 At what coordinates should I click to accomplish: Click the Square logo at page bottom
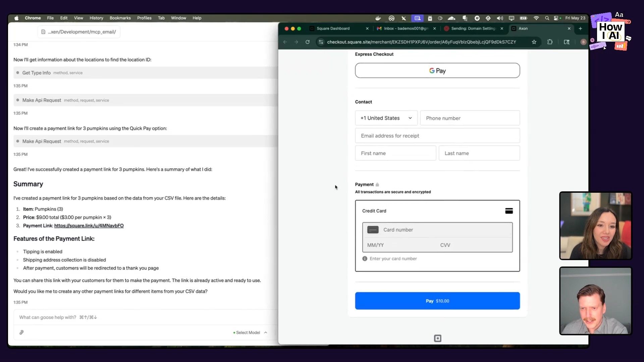437,338
